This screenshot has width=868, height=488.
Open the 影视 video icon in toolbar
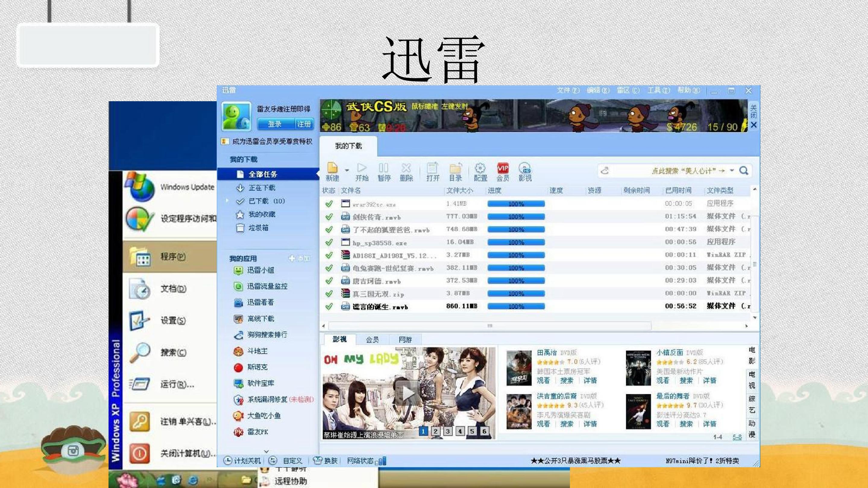[525, 172]
